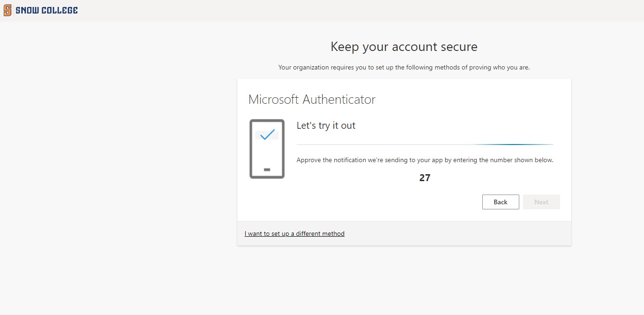Open 'I want to set up a different method'
The width and height of the screenshot is (644, 315).
tap(294, 233)
